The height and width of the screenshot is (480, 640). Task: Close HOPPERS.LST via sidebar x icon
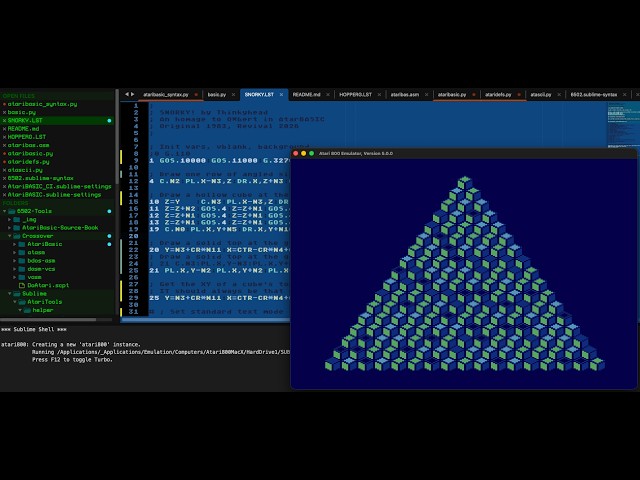click(x=4, y=137)
